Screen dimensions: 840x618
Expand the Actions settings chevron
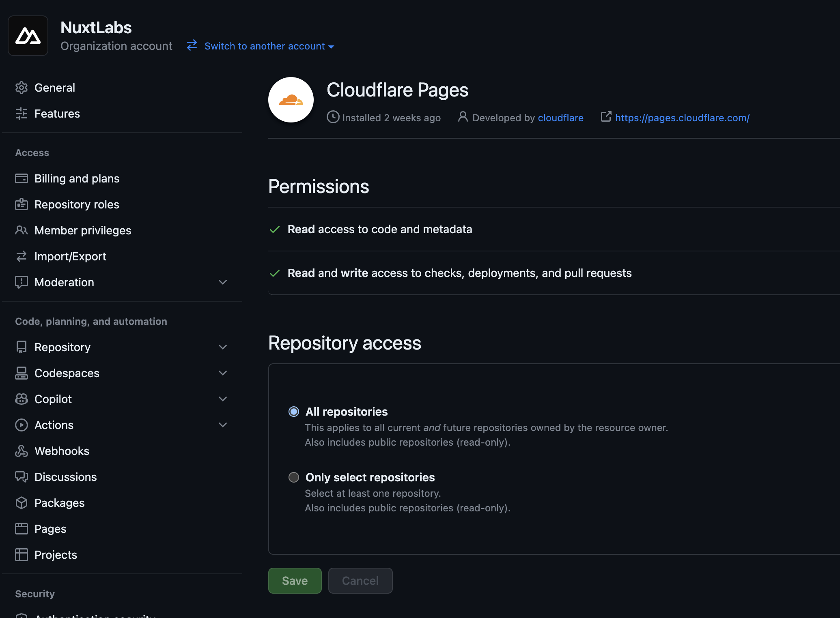223,425
